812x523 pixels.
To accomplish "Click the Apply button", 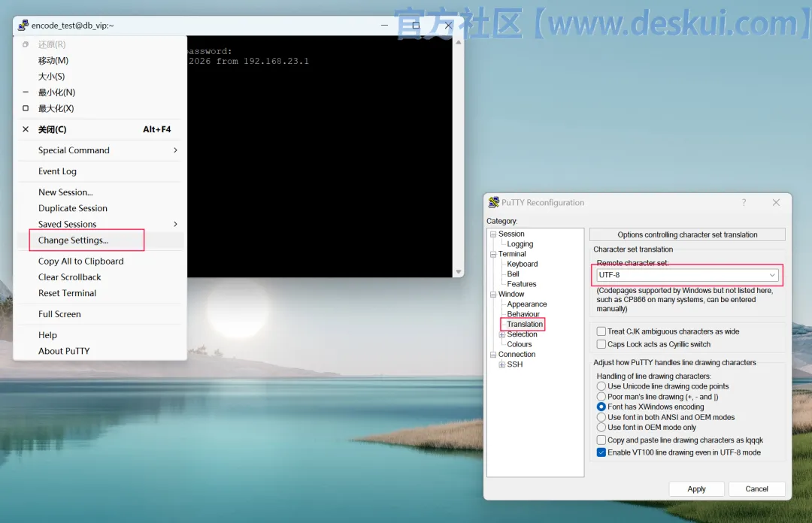I will pos(696,489).
